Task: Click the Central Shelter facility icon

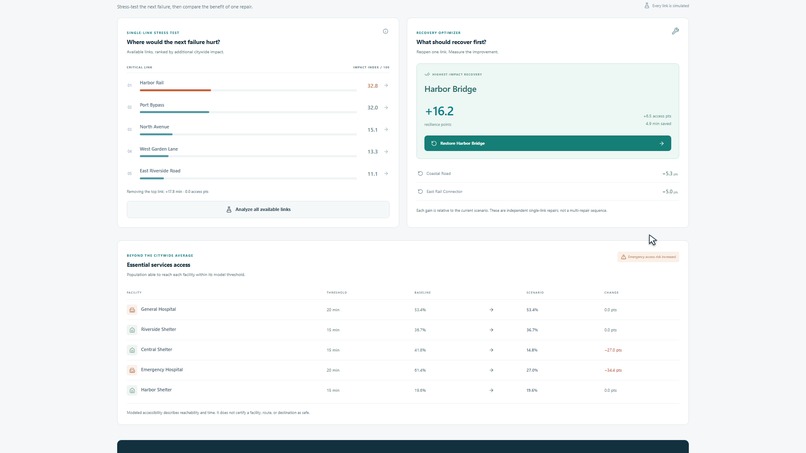Action: 132,350
